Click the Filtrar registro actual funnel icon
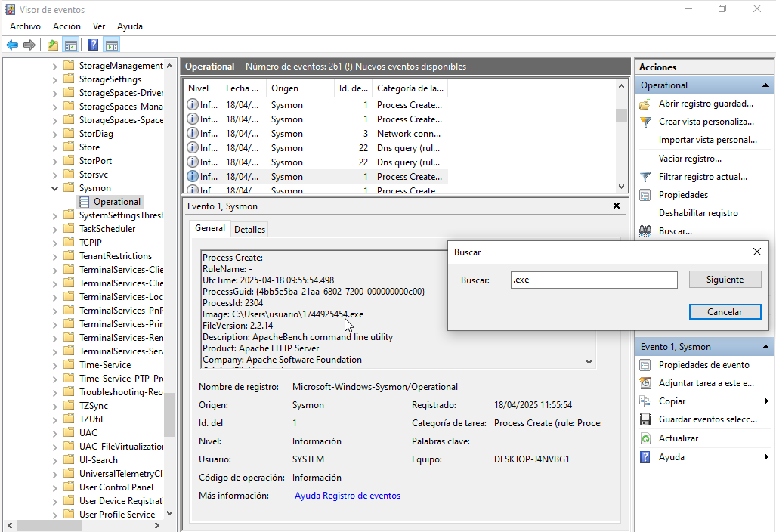Viewport: 776px width, 532px height. point(645,177)
